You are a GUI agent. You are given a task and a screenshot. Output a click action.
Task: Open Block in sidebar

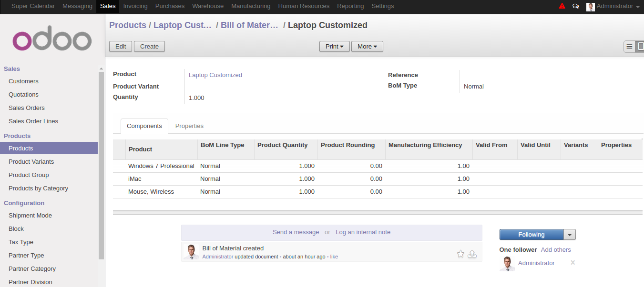(x=49, y=229)
